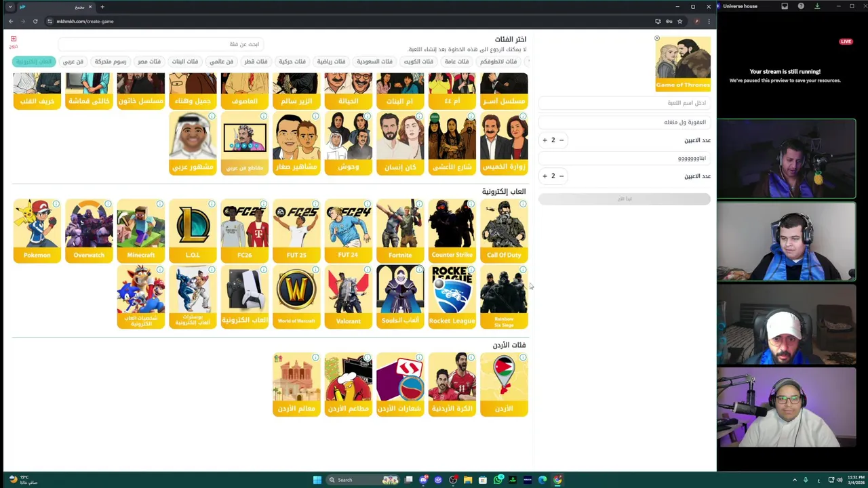The width and height of the screenshot is (868, 488).
Task: Go back in the browser
Action: pyautogui.click(x=11, y=21)
